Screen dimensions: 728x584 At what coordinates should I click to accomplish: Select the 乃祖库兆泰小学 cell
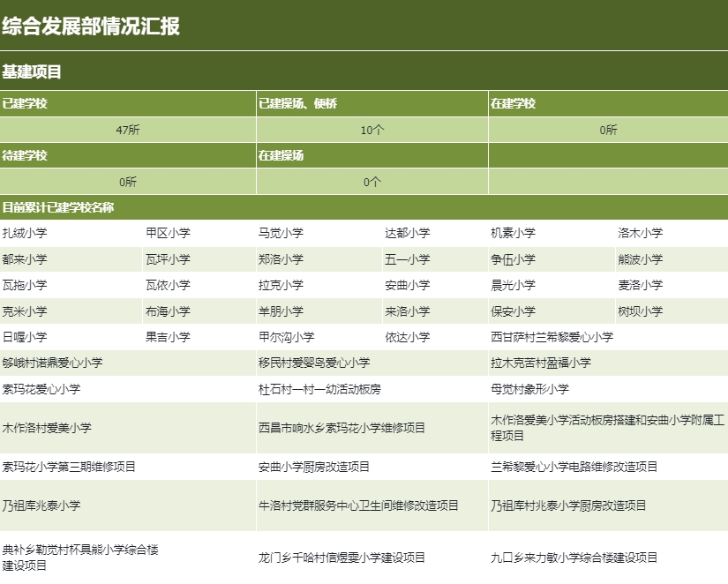click(x=128, y=505)
